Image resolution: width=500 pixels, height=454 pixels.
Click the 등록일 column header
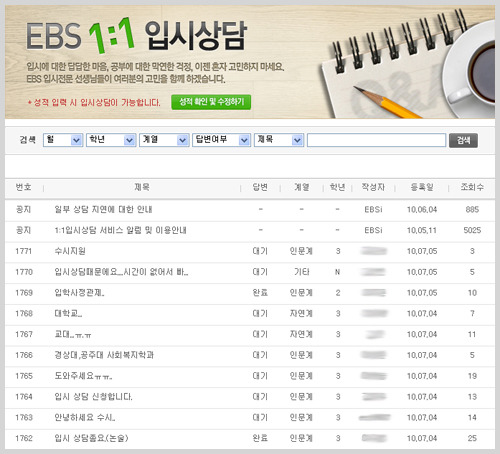[422, 187]
